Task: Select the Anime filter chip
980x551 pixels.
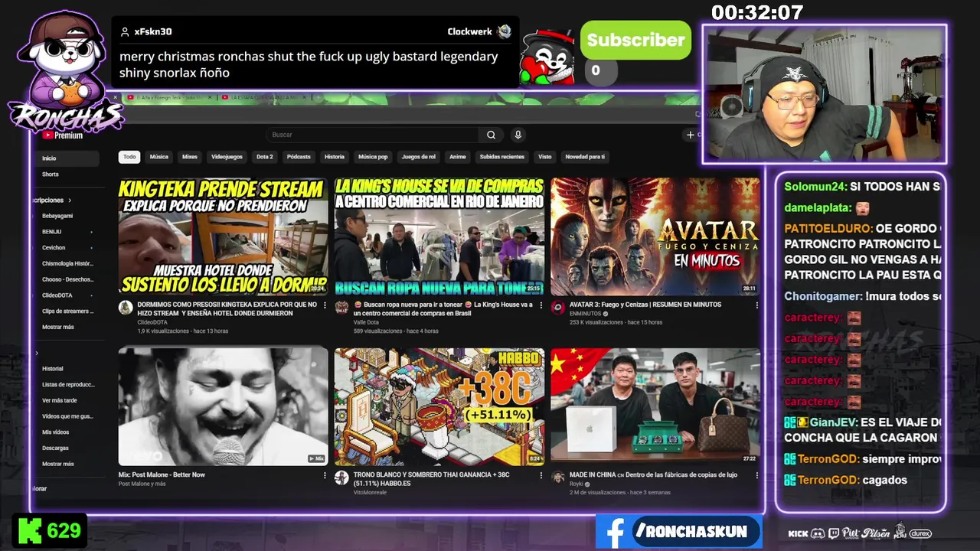Action: [x=457, y=157]
